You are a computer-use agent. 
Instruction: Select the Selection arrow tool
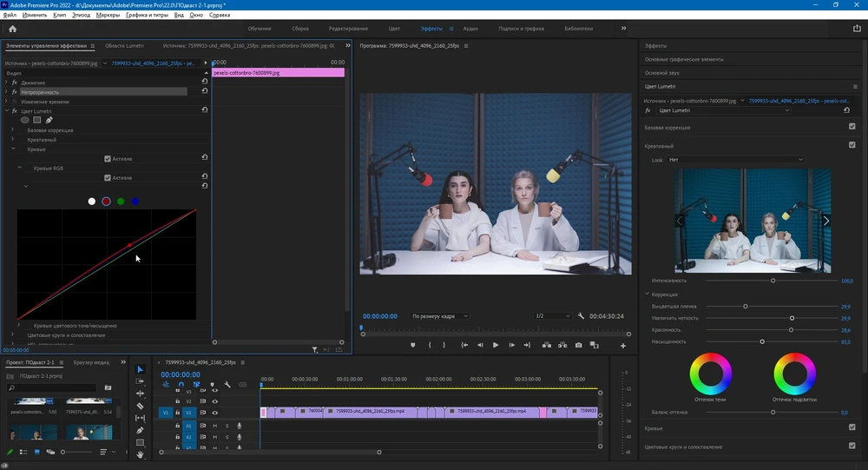pos(140,370)
